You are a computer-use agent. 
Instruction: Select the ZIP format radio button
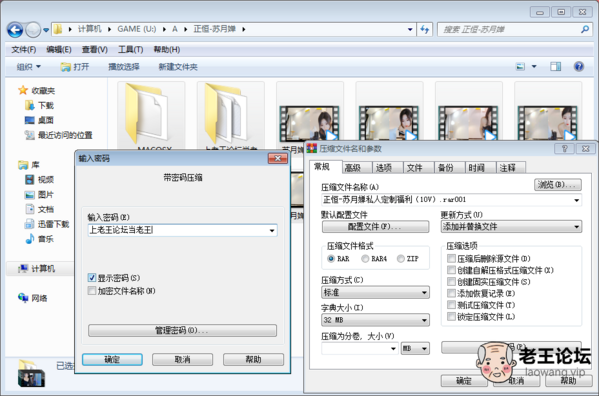coord(400,259)
